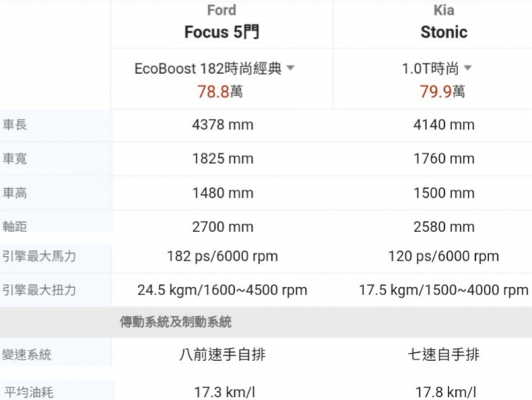Select the 引擎最大馬力 row label
Viewport: 532px width, 400px height.
coord(39,256)
